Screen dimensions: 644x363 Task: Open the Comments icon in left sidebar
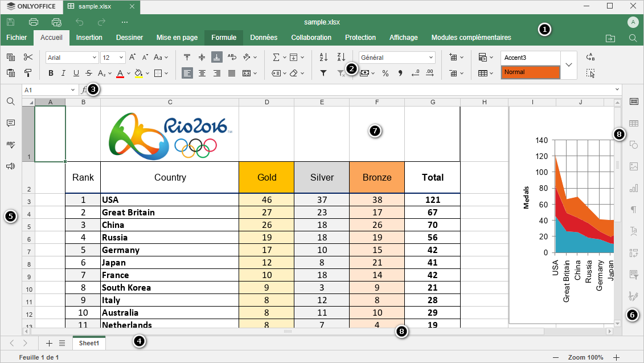click(10, 123)
